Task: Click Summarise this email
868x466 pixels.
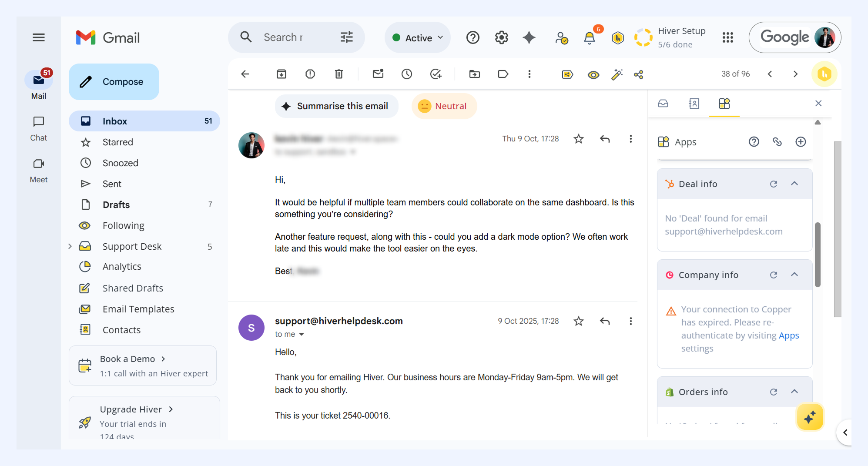Action: pos(336,106)
